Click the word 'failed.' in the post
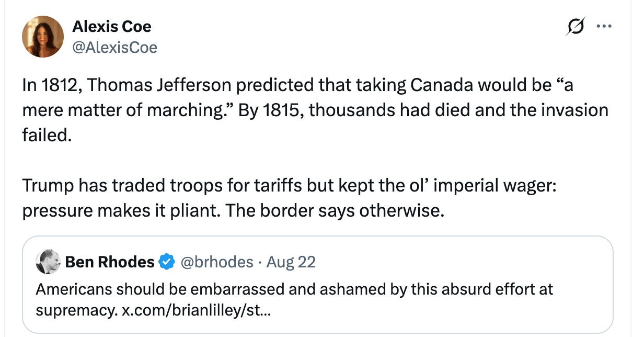The width and height of the screenshot is (644, 337). pyautogui.click(x=45, y=135)
